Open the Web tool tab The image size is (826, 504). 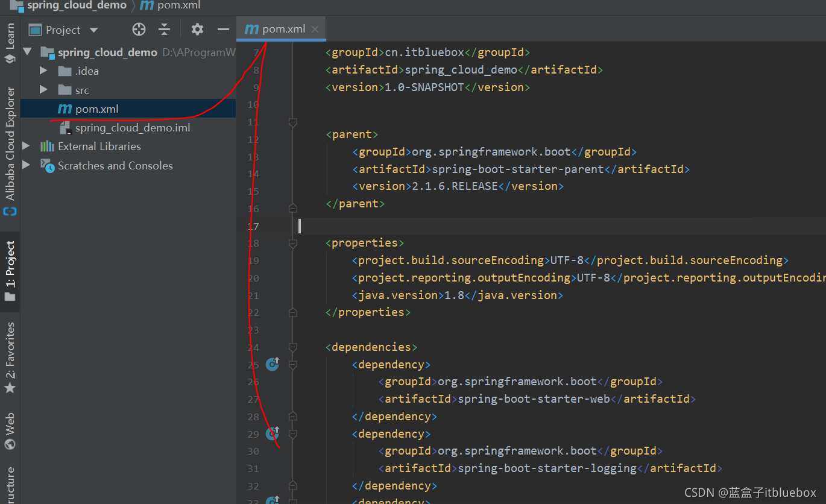coord(10,431)
